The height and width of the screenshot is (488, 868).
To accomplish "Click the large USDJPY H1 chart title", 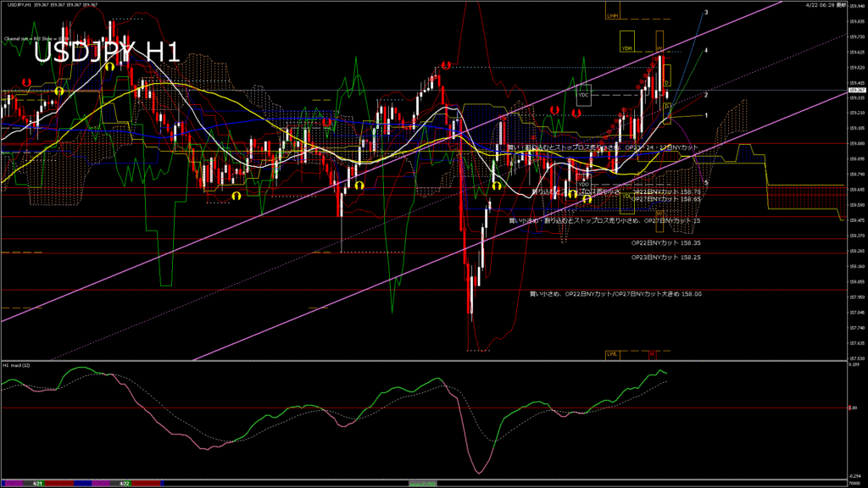I will pyautogui.click(x=107, y=53).
